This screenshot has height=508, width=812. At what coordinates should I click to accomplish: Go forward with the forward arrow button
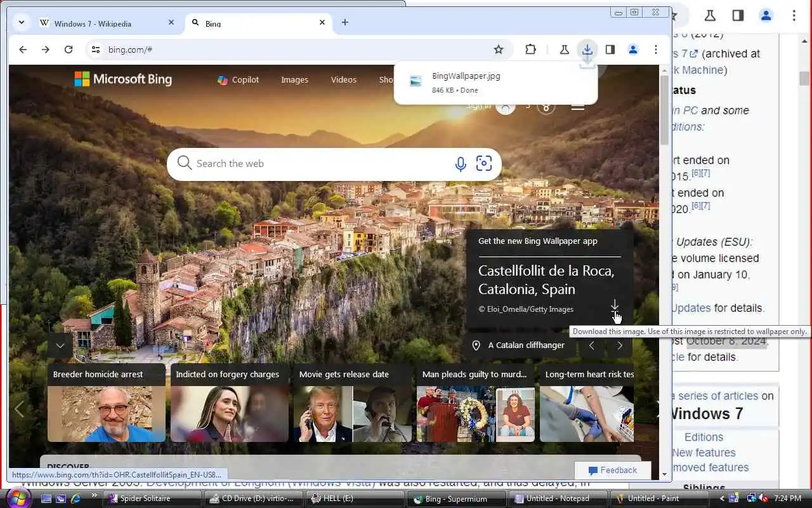pyautogui.click(x=45, y=50)
